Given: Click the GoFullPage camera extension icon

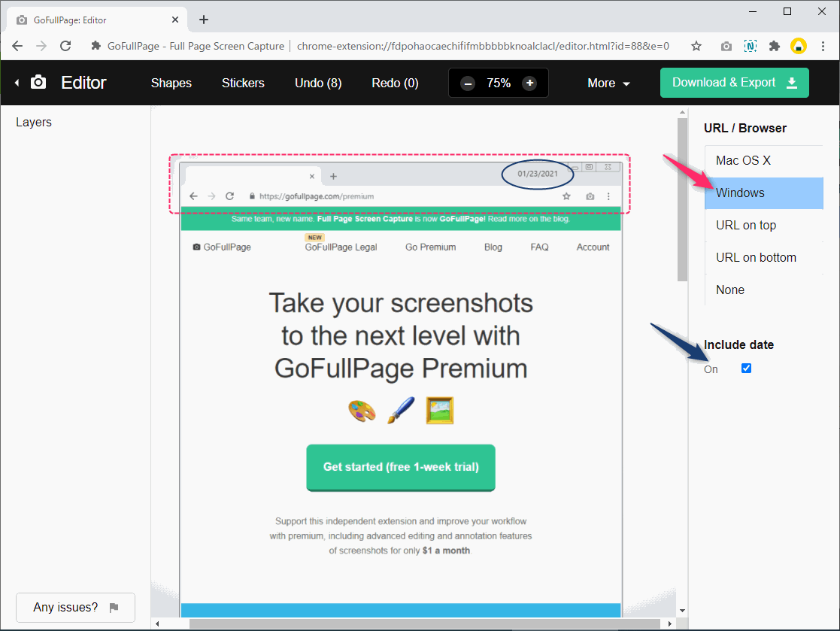Looking at the screenshot, I should point(726,46).
